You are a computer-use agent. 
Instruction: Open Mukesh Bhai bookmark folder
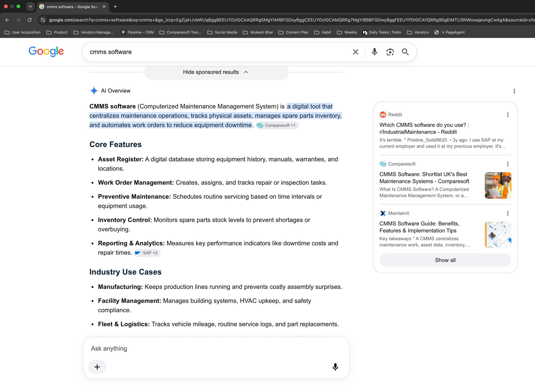[x=258, y=32]
